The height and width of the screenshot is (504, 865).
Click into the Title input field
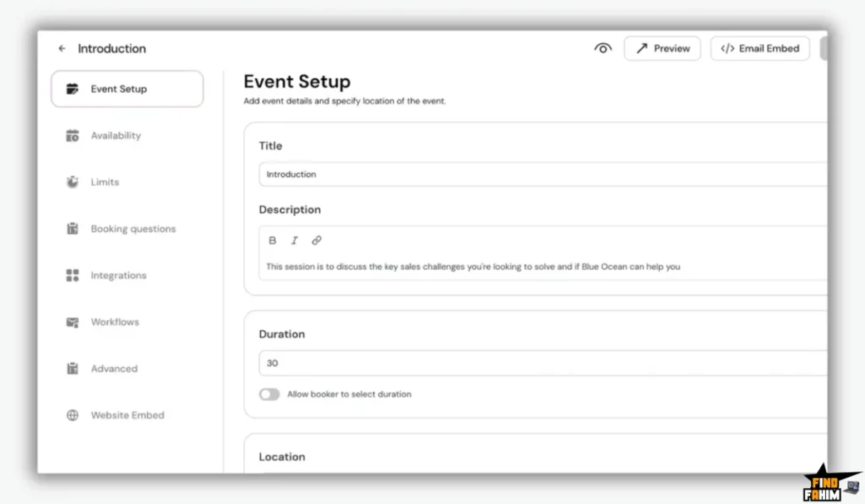pos(541,175)
